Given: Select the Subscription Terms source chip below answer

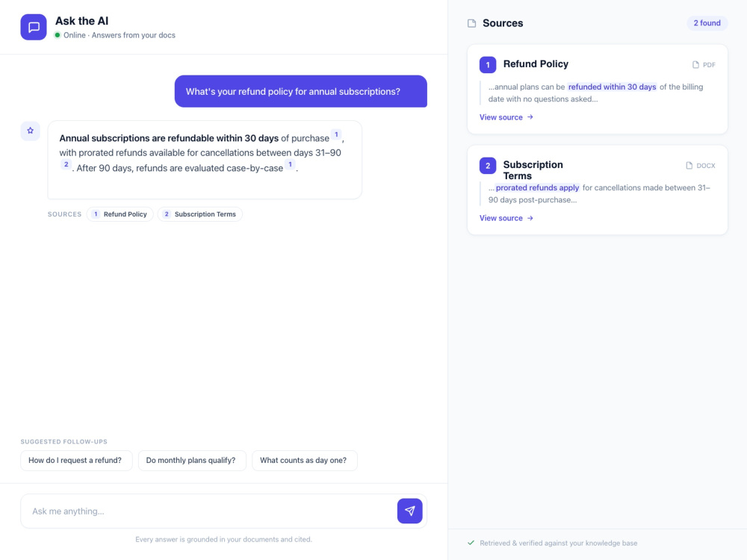Looking at the screenshot, I should tap(200, 214).
